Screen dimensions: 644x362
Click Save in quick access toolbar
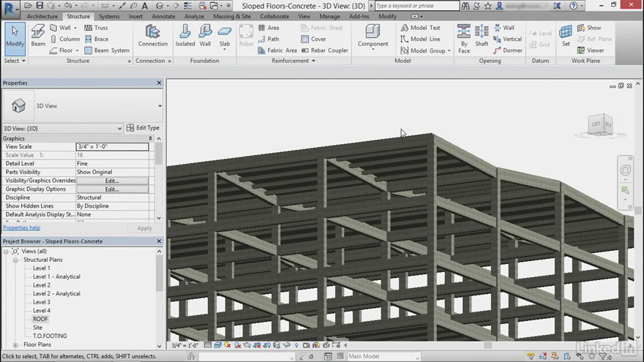click(x=40, y=6)
